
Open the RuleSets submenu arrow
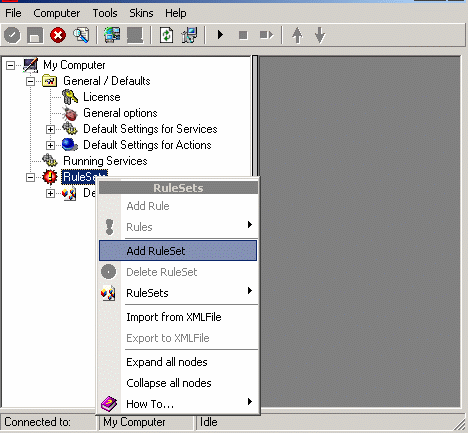click(x=250, y=291)
